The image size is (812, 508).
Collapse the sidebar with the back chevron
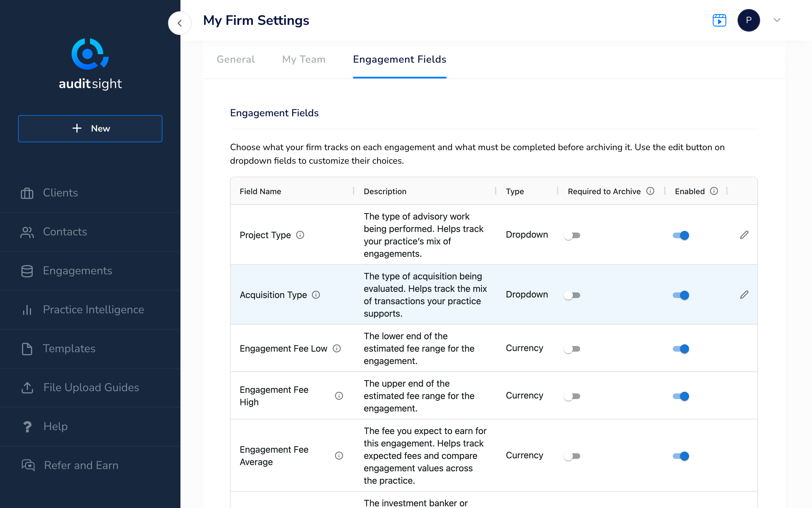click(180, 23)
